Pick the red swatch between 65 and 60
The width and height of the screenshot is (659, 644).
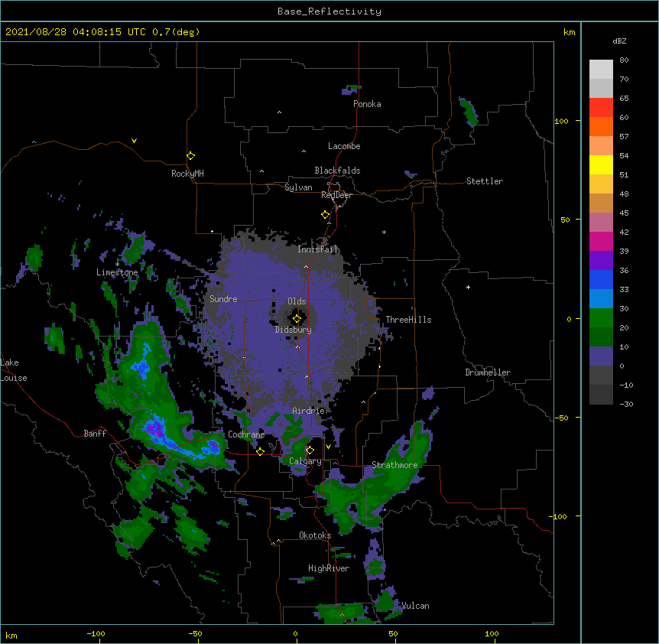[x=601, y=108]
